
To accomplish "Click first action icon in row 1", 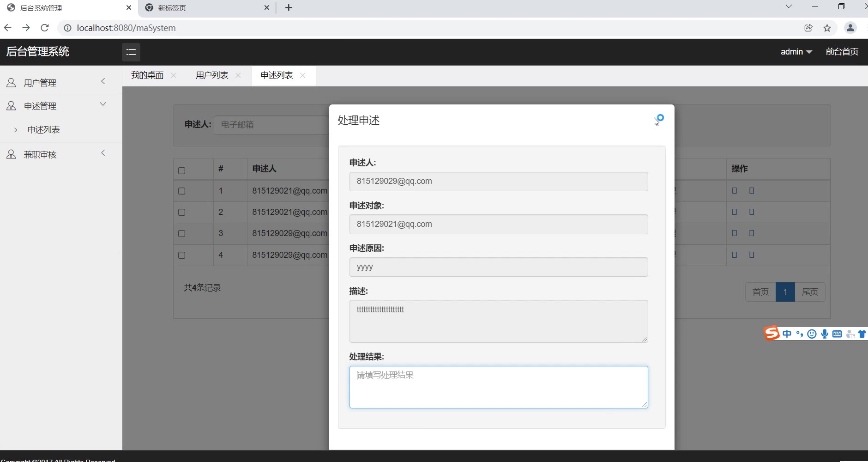I will 735,190.
